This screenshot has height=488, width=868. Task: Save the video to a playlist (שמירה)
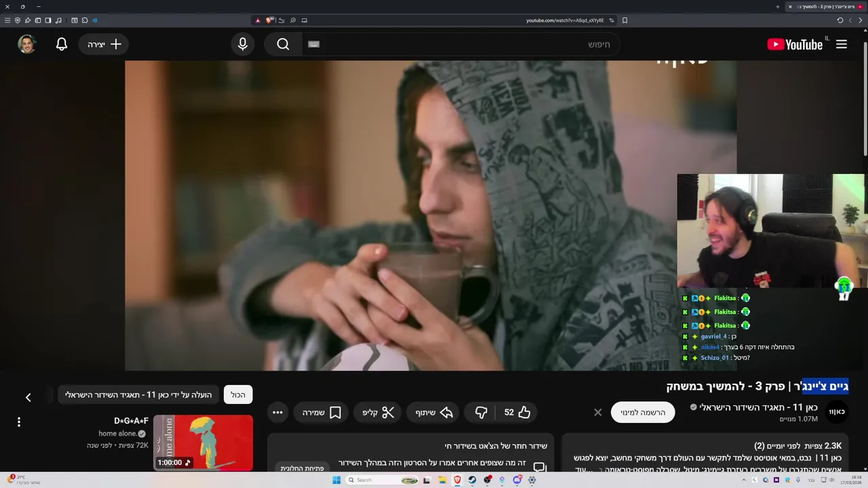click(322, 412)
